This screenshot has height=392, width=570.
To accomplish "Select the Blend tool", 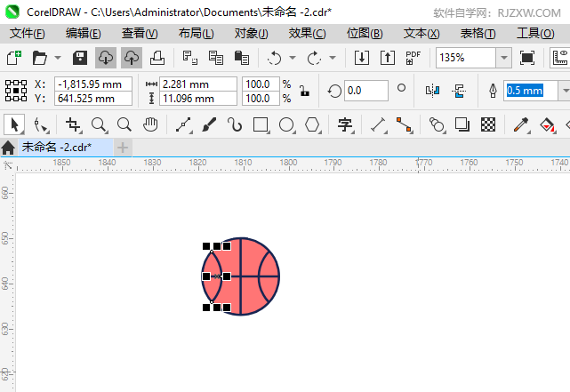I will coord(437,125).
